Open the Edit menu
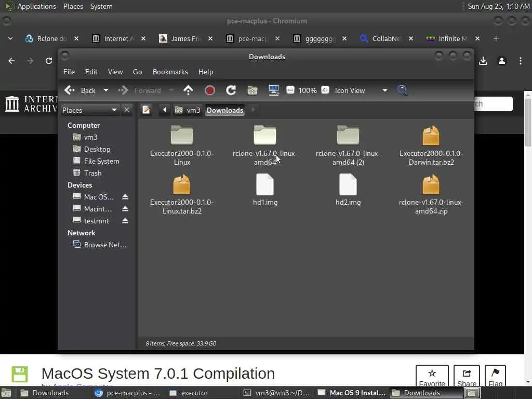The width and height of the screenshot is (532, 399). [91, 72]
